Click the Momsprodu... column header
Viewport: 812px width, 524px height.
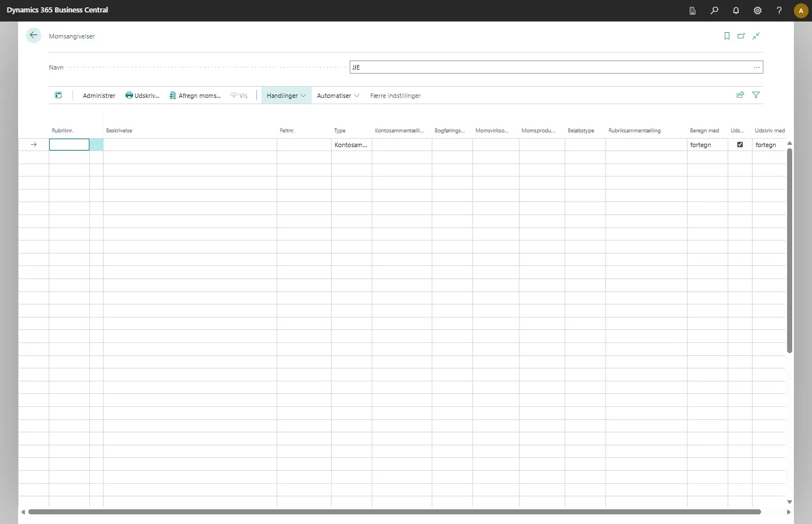pyautogui.click(x=538, y=131)
